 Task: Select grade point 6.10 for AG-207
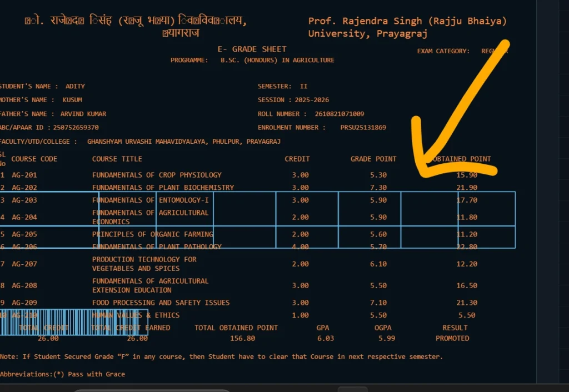coord(378,264)
